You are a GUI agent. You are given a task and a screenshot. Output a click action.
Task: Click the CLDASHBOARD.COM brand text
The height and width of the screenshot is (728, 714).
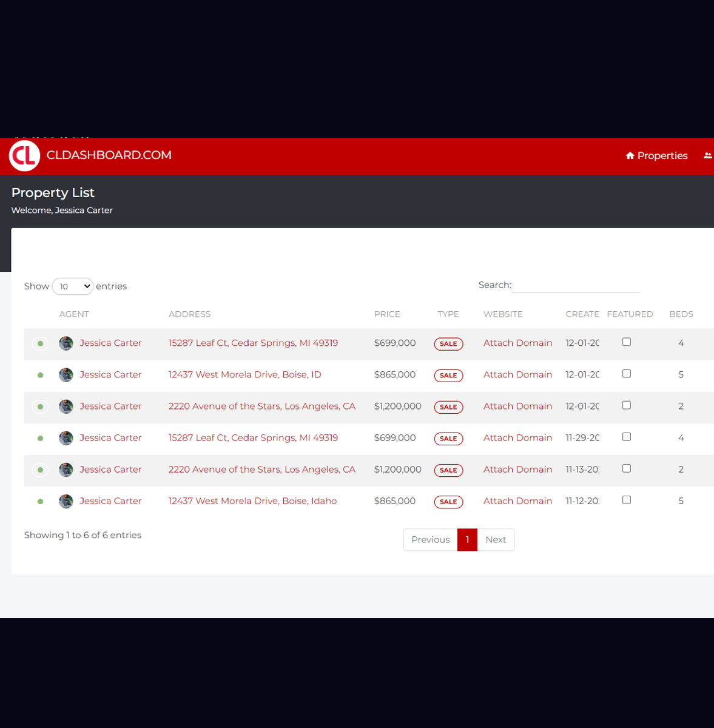109,155
